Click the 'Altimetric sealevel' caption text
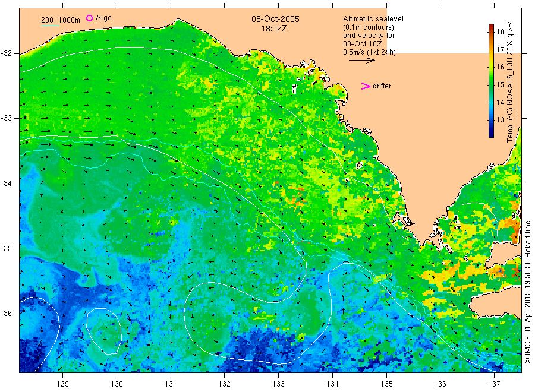Screen dimensions: 535x392 373,19
